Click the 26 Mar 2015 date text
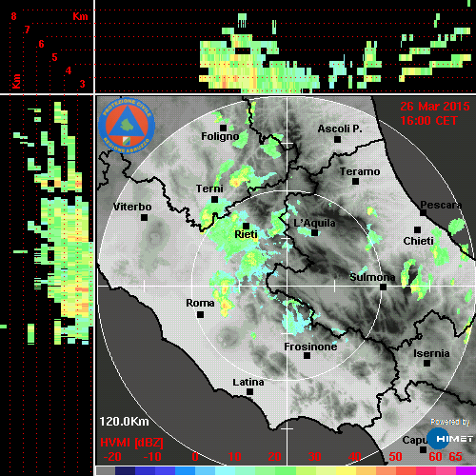476x476 pixels. [435, 107]
